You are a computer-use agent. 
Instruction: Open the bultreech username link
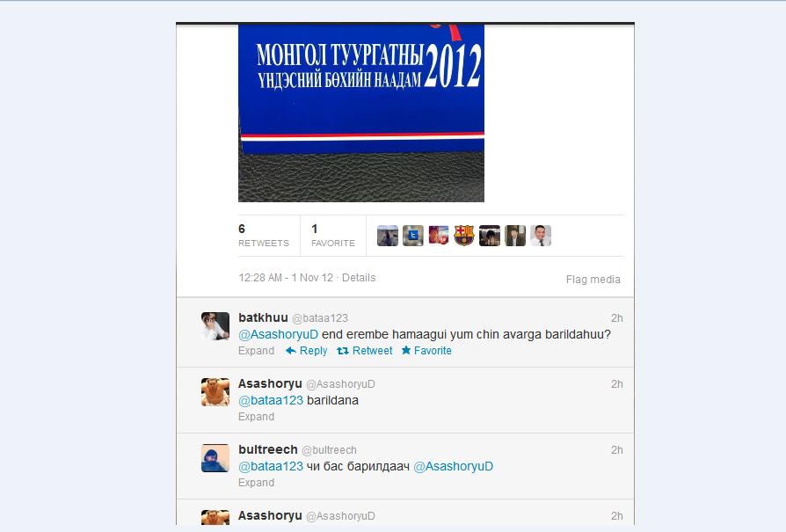[268, 449]
